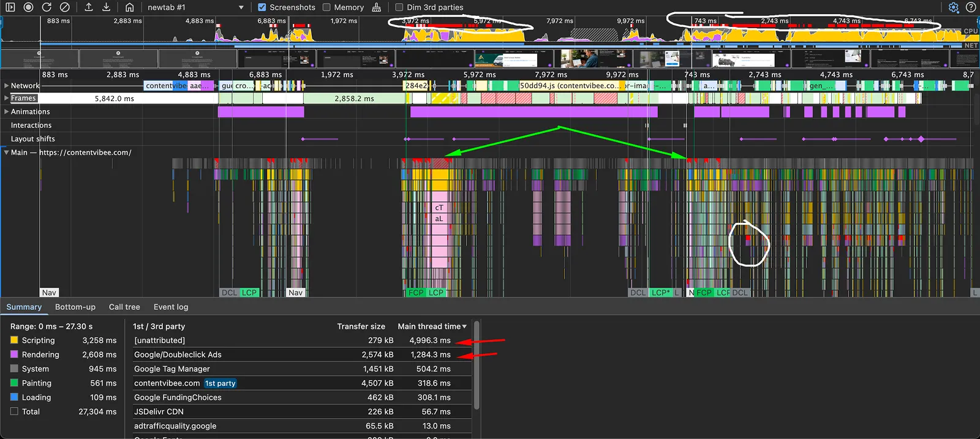Sort by Main thread time column
Screen dimensions: 980x439
point(432,326)
